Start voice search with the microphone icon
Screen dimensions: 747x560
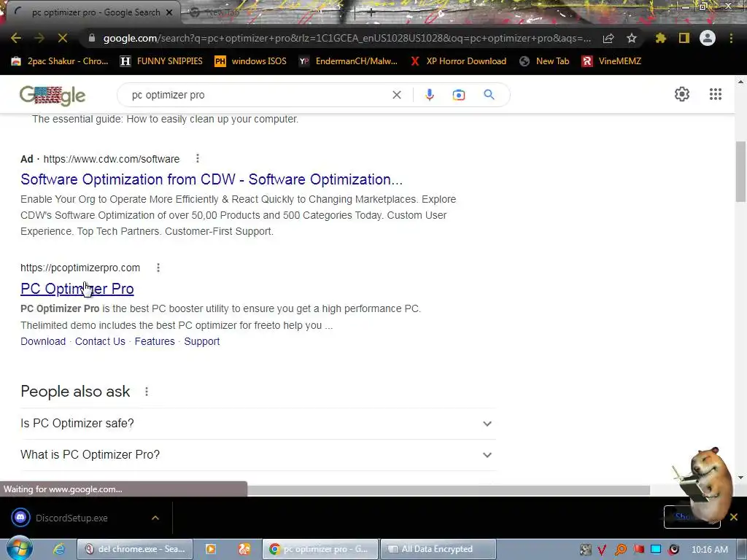tap(429, 95)
